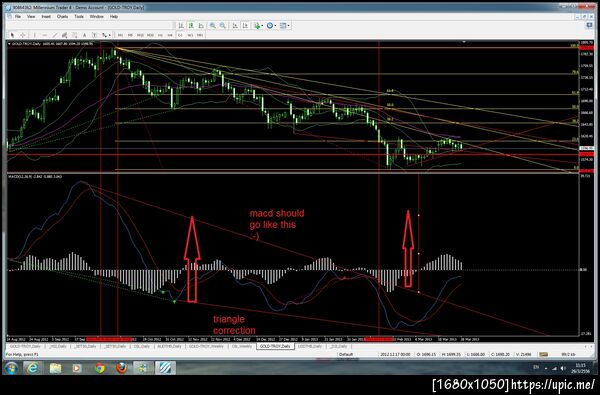Click connection status bars in status bar

coord(543,354)
